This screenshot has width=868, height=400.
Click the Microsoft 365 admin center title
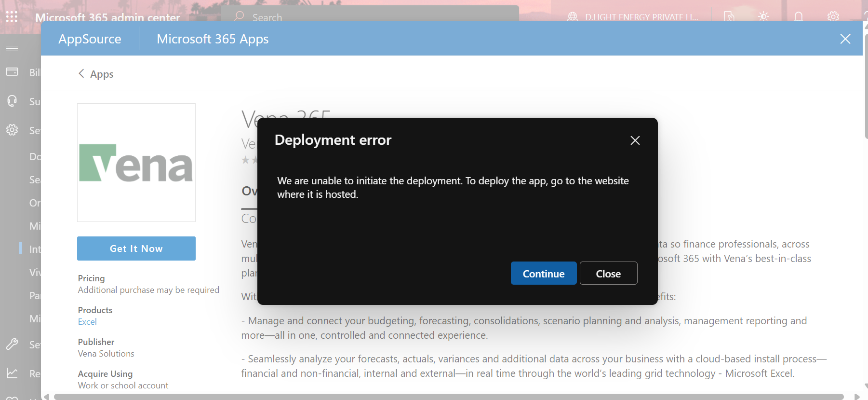pyautogui.click(x=107, y=17)
